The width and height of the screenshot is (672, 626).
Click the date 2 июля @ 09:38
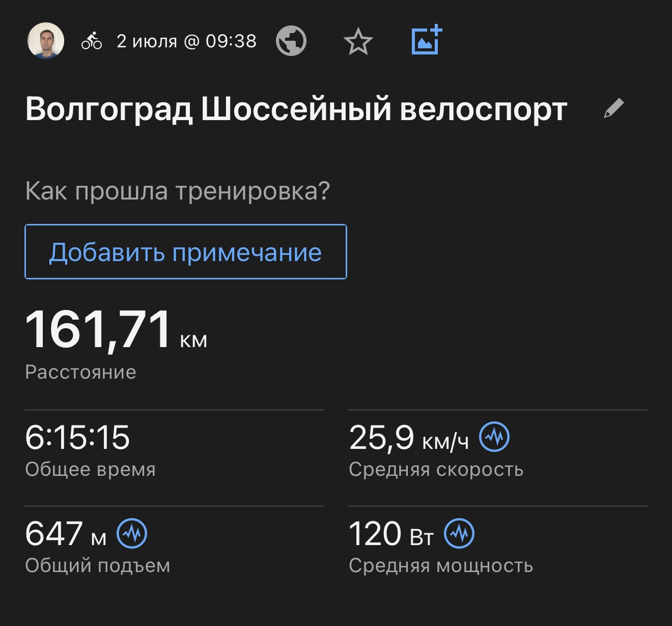point(186,41)
